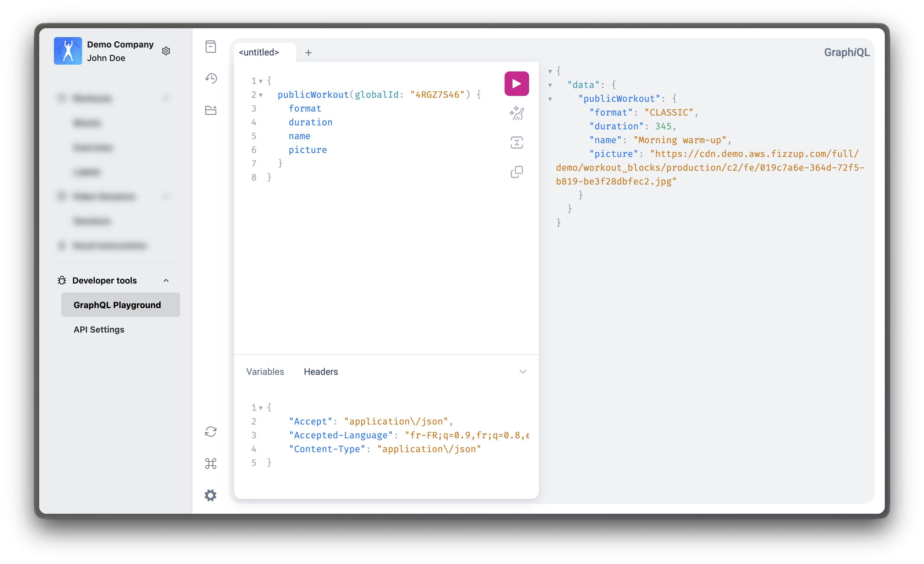Fold publicWorkout block at line 2

261,95
